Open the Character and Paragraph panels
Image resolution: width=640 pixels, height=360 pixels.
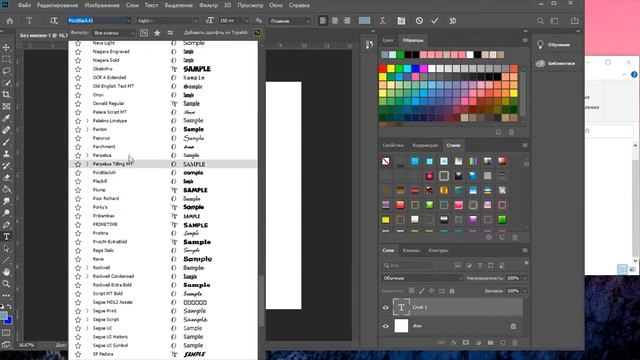point(401,20)
